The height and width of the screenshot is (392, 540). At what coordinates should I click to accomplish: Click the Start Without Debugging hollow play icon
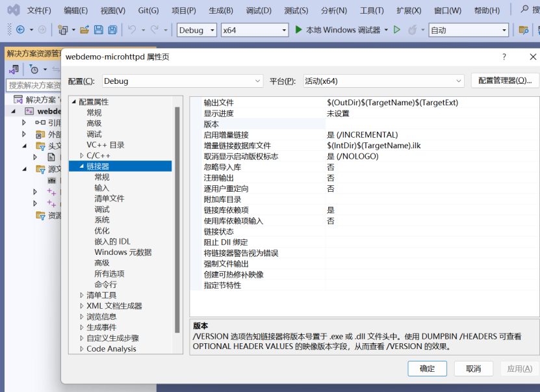[x=396, y=31]
